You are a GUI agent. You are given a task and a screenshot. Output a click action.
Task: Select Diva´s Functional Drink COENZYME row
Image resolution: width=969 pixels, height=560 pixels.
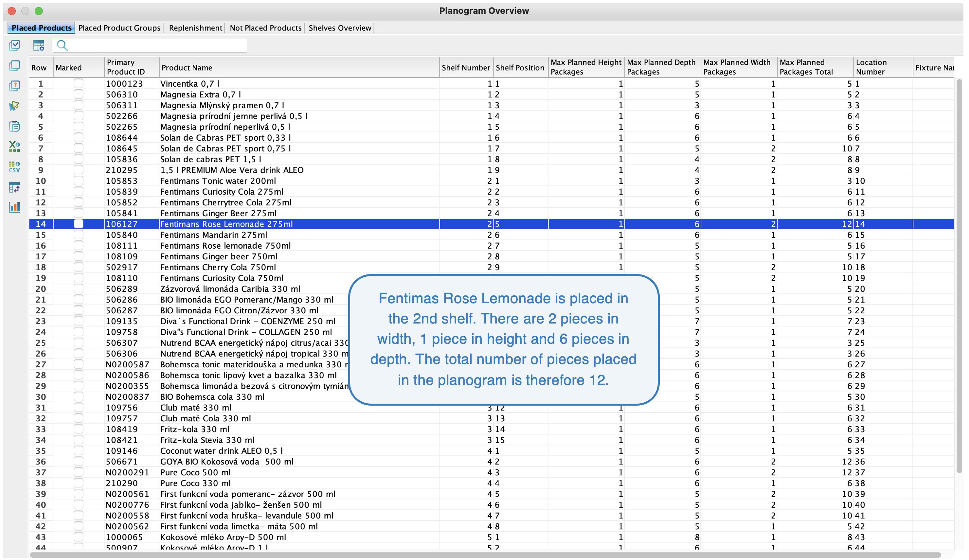(x=492, y=321)
